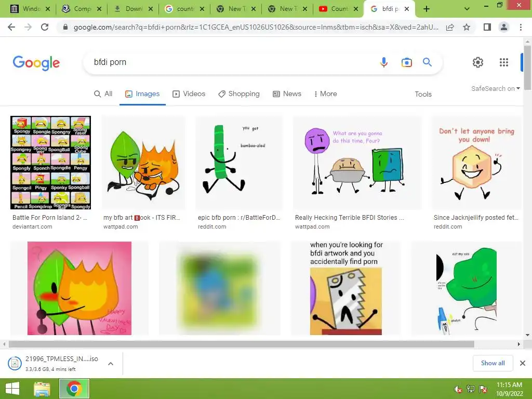Open the tab search chevron
The width and height of the screenshot is (532, 399).
click(x=467, y=9)
